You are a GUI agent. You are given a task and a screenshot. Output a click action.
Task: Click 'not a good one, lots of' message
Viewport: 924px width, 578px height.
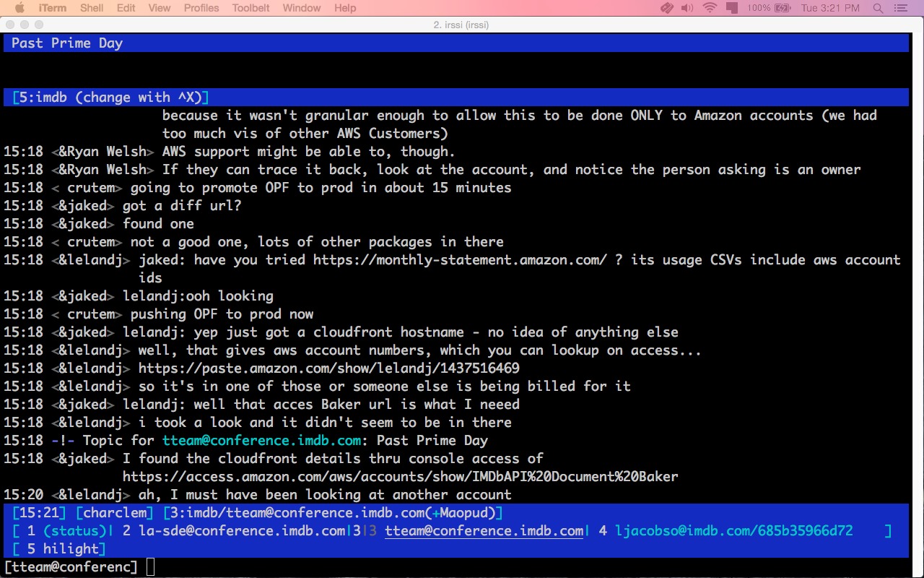point(317,242)
